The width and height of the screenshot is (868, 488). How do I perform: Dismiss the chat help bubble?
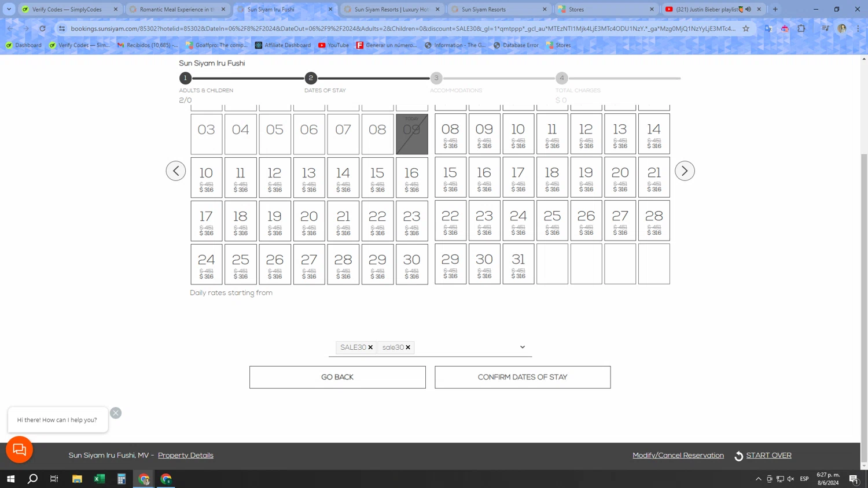click(116, 413)
